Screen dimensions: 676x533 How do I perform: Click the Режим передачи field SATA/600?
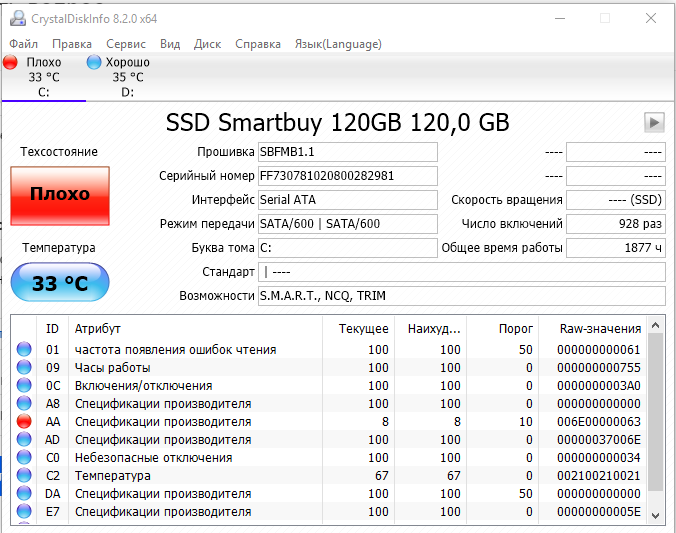pyautogui.click(x=347, y=224)
